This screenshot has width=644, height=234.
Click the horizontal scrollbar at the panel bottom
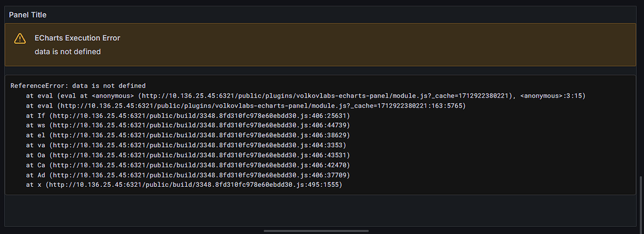(316, 231)
